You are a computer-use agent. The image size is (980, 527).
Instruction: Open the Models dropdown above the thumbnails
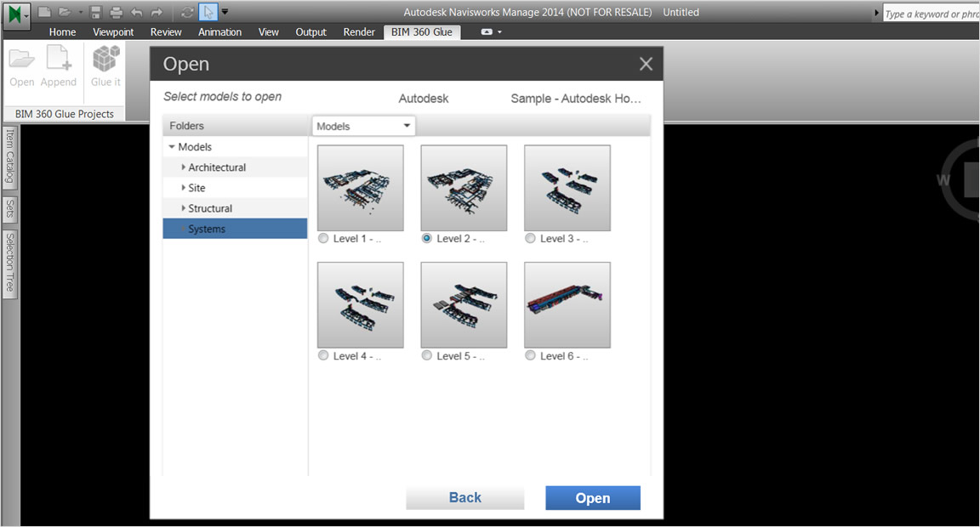point(363,126)
